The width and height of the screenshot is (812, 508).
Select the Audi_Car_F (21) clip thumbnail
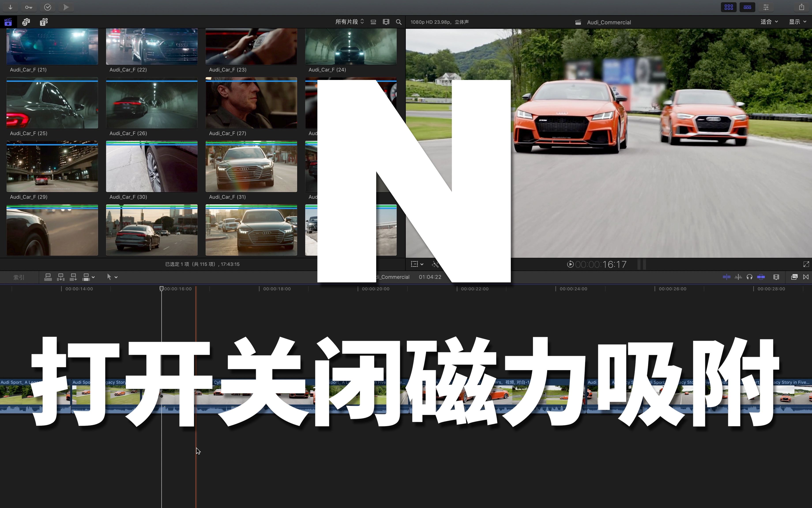[x=52, y=46]
